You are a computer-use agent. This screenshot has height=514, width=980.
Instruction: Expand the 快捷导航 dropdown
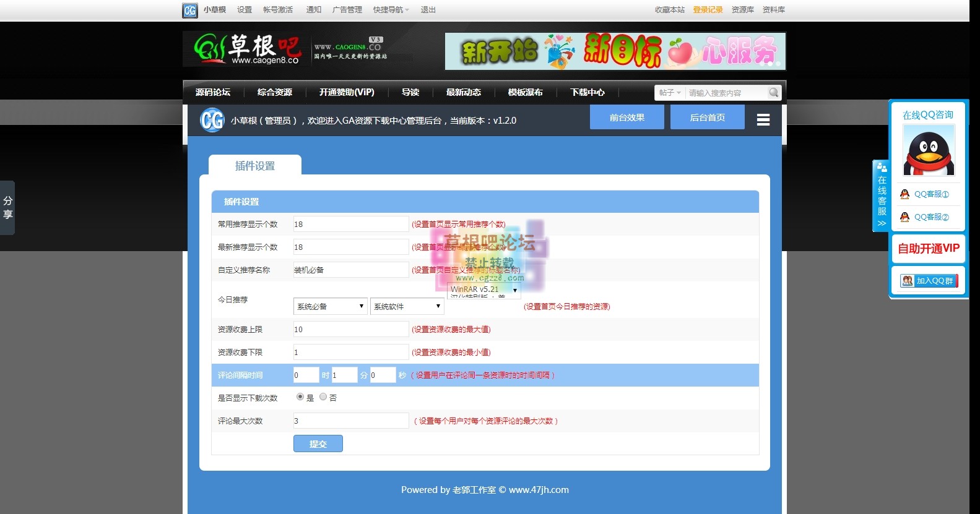(391, 10)
